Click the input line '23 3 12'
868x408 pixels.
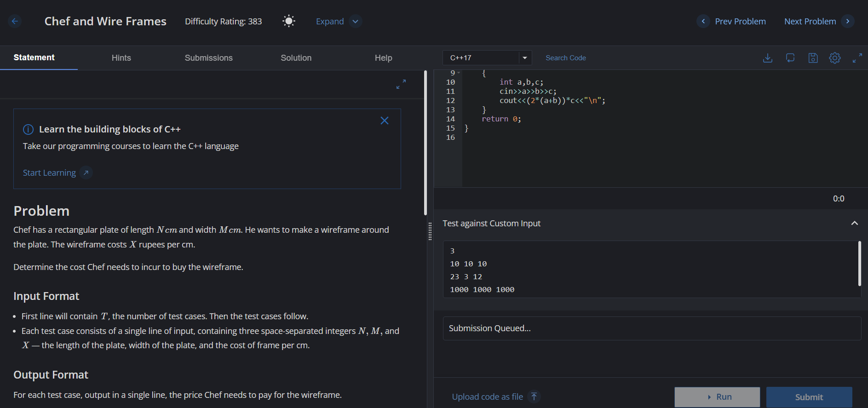466,277
